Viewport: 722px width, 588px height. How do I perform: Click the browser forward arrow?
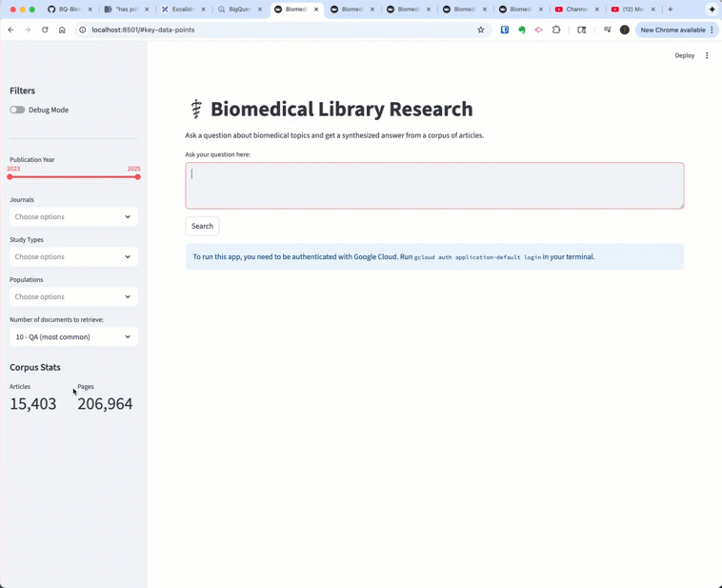[28, 30]
